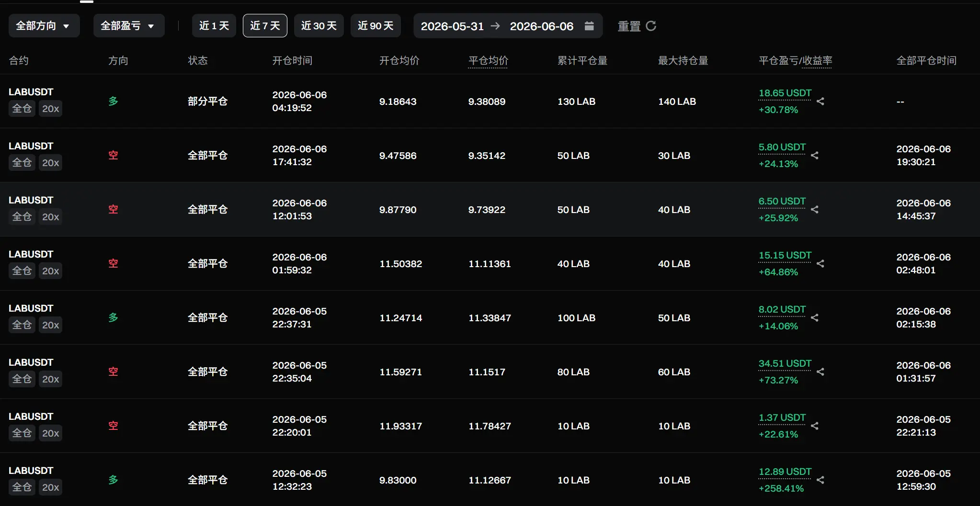The width and height of the screenshot is (980, 506).
Task: Click the open price 11.93317
Action: (x=401, y=426)
